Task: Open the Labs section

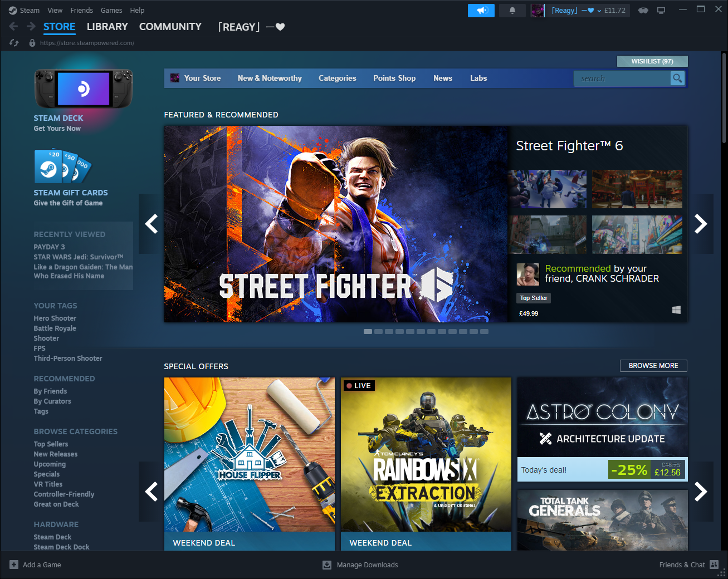Action: point(478,78)
